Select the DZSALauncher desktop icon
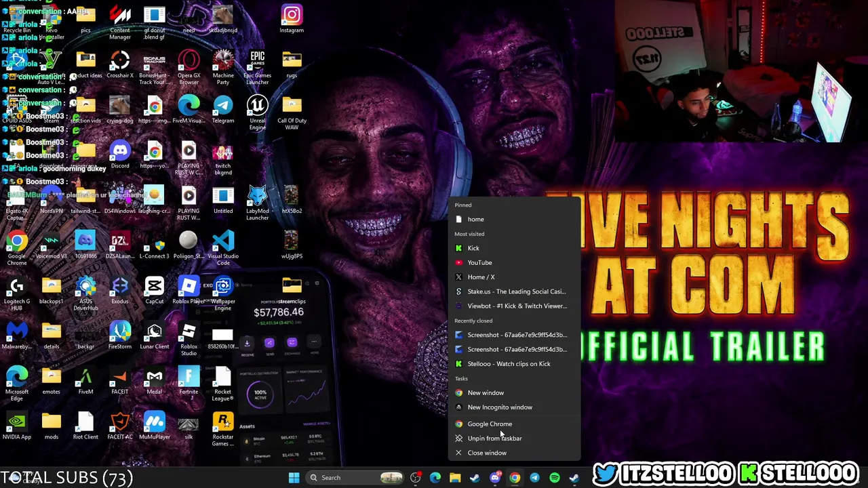This screenshot has height=488, width=868. pos(120,246)
